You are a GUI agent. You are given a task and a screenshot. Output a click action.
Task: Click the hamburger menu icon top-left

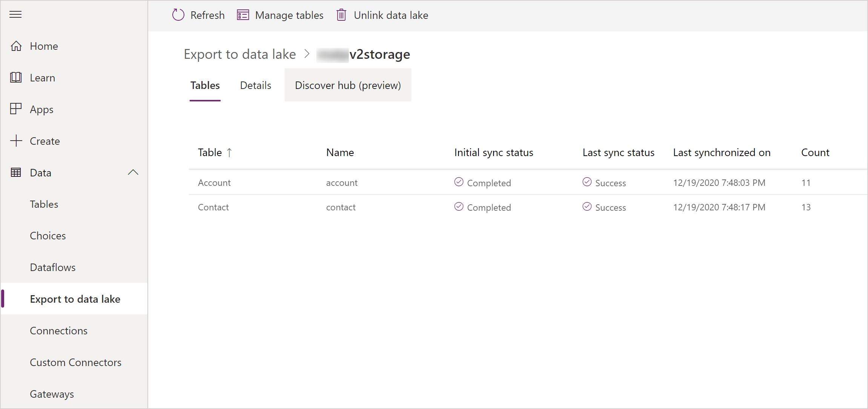pos(15,14)
